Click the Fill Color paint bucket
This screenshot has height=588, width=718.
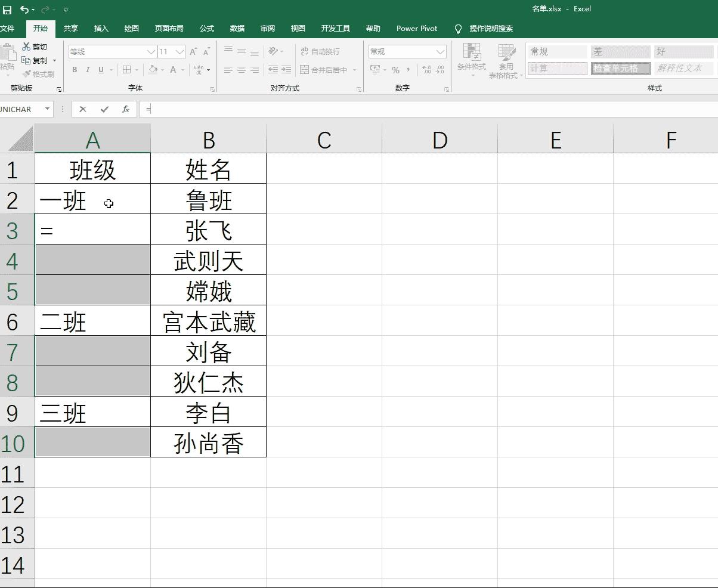point(153,70)
